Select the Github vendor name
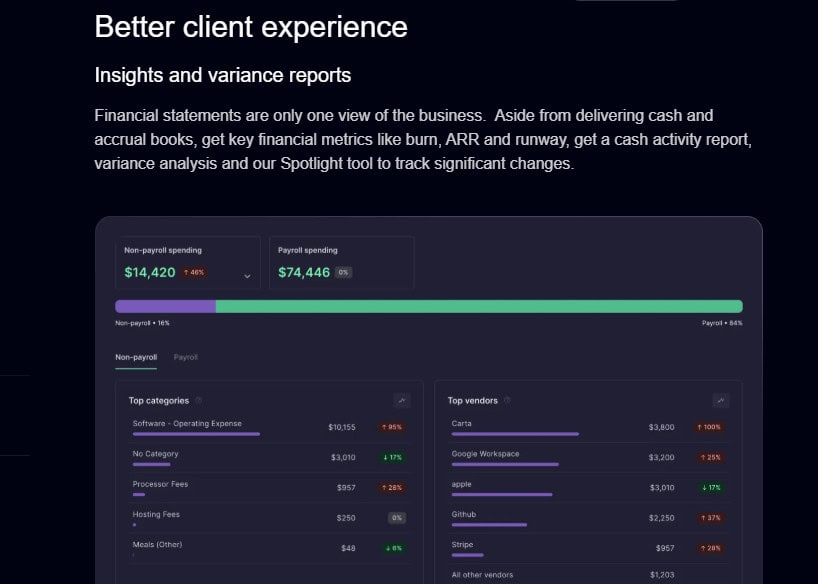Screen dimensions: 818x584 464,514
